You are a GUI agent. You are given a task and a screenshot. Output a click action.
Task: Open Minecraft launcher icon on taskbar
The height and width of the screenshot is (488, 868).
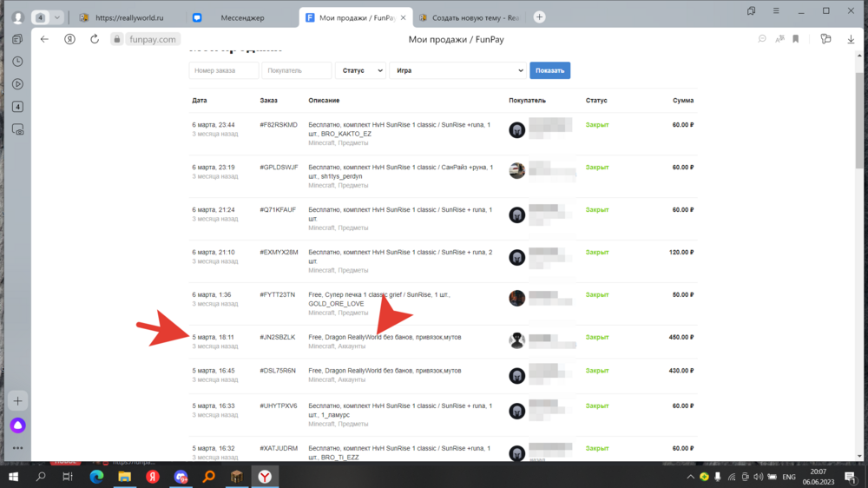[237, 477]
